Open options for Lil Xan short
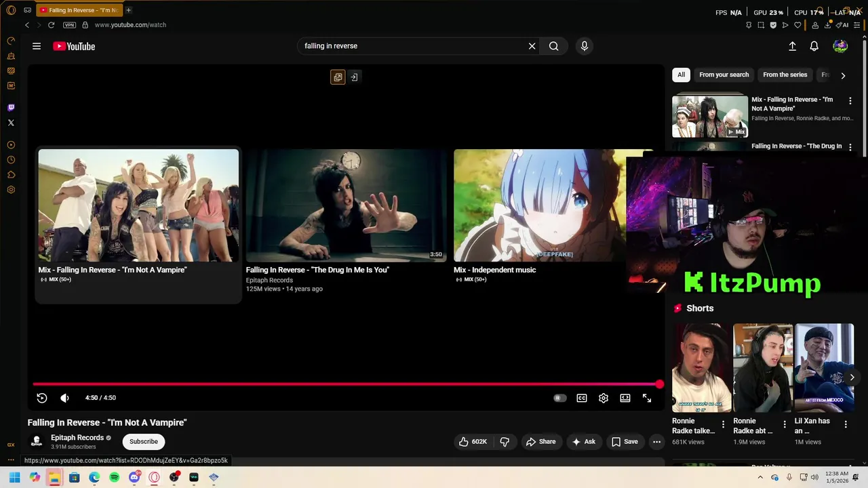Viewport: 868px width, 488px height. click(x=846, y=424)
